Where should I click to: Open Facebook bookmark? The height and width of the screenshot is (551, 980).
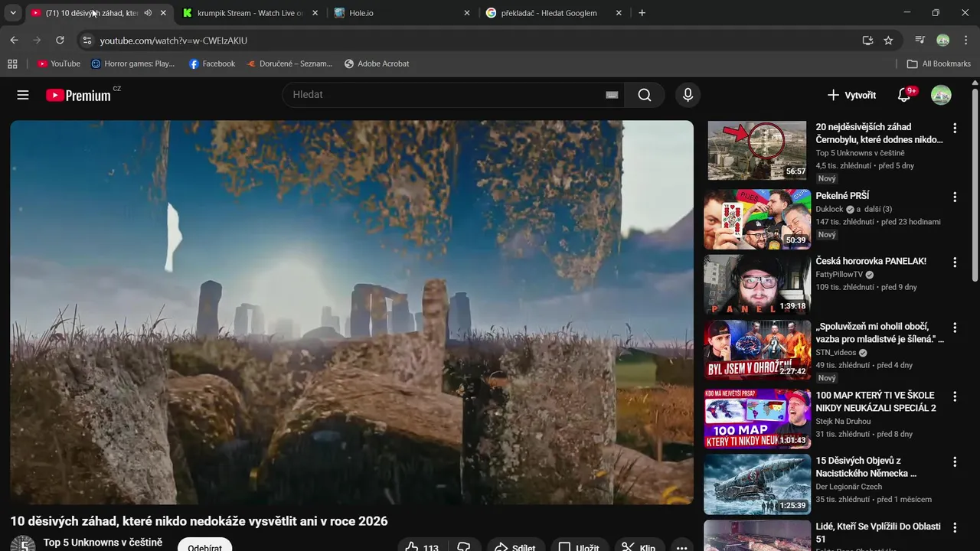tap(212, 64)
